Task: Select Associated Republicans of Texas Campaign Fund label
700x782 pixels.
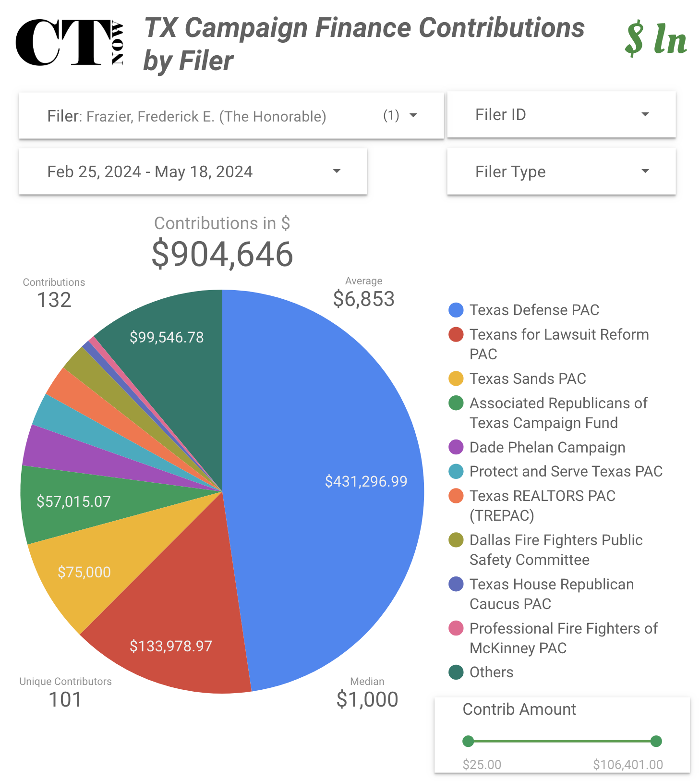Action: click(x=558, y=413)
